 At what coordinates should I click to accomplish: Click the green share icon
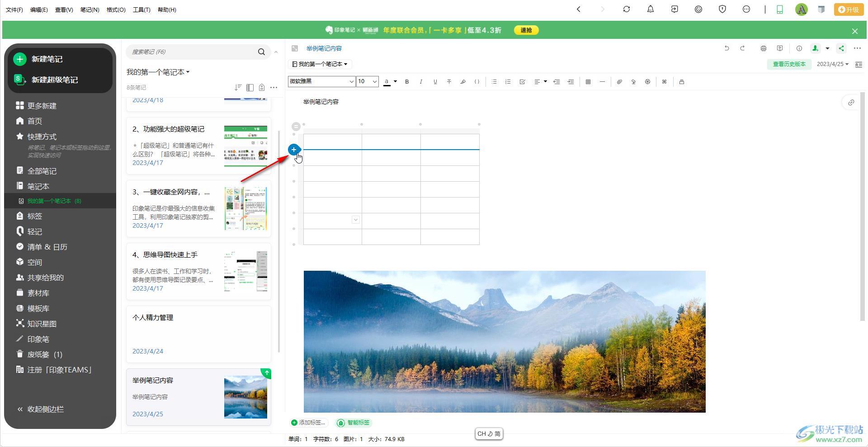point(841,48)
